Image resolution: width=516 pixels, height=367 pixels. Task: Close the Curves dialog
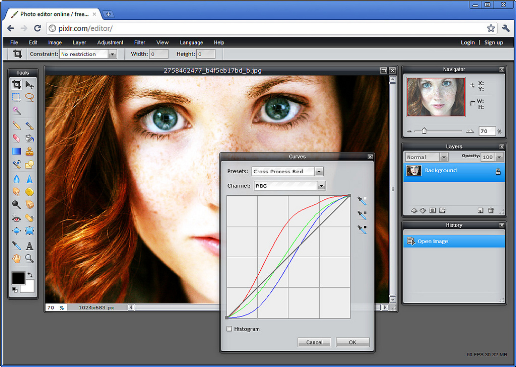click(370, 157)
